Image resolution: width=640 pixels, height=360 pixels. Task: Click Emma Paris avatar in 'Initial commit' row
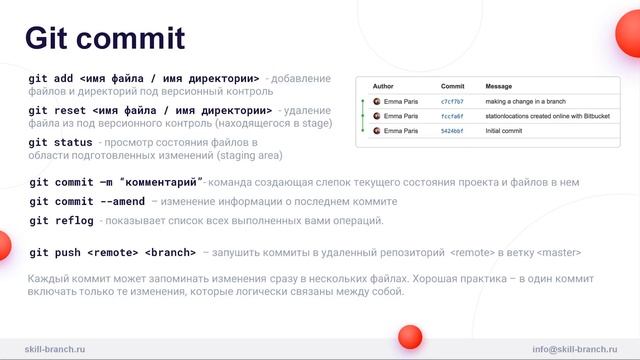pyautogui.click(x=377, y=131)
